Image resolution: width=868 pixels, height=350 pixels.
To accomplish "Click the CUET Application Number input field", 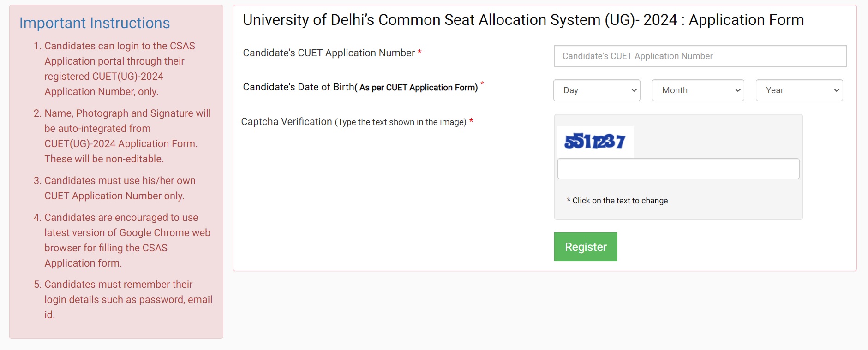I will point(700,56).
